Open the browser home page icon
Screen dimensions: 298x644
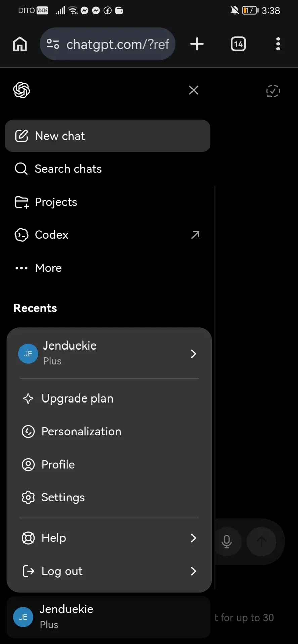click(20, 44)
